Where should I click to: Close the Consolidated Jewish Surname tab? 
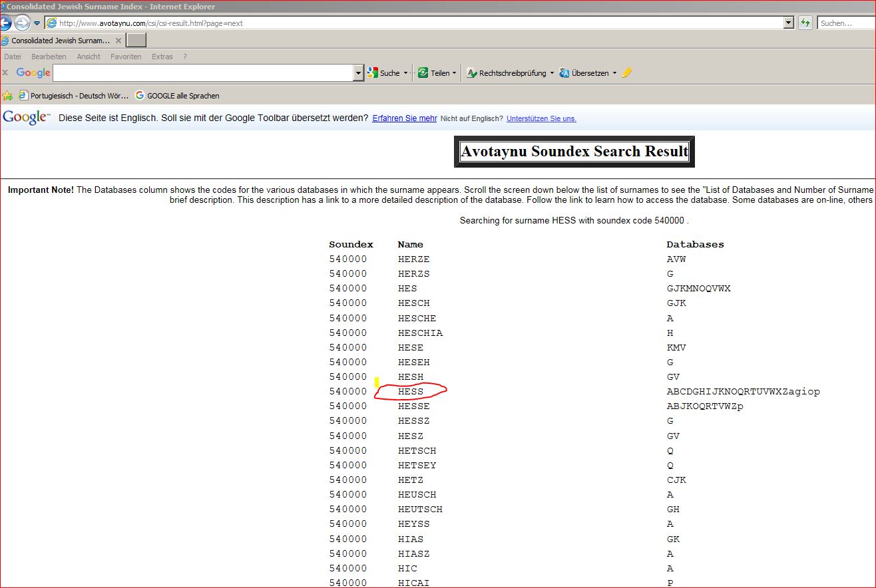(x=118, y=41)
